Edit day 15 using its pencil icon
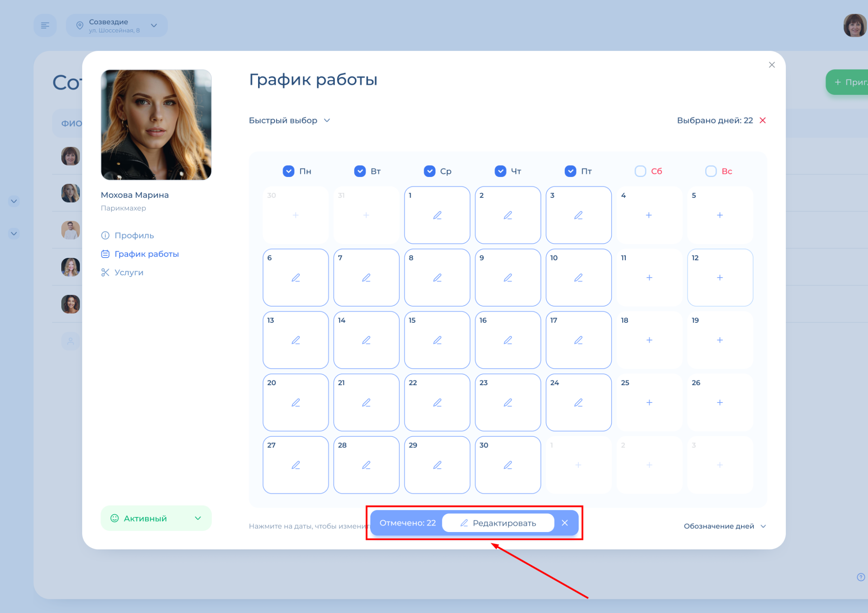This screenshot has width=868, height=613. (x=437, y=340)
